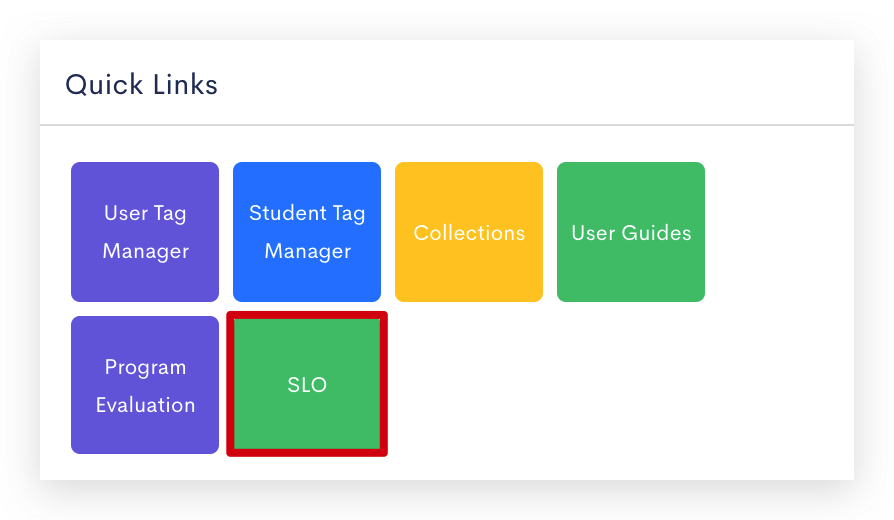Open the User Guides tile
Viewport: 894px width, 520px height.
pyautogui.click(x=631, y=232)
